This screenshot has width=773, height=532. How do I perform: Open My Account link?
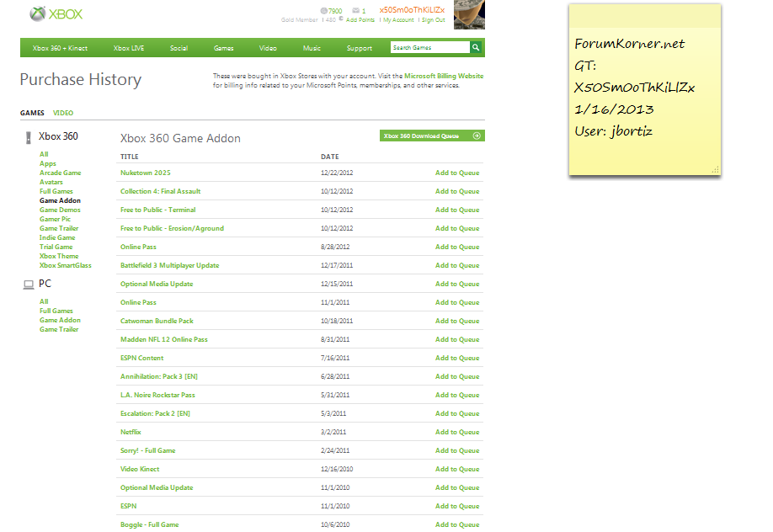click(398, 19)
